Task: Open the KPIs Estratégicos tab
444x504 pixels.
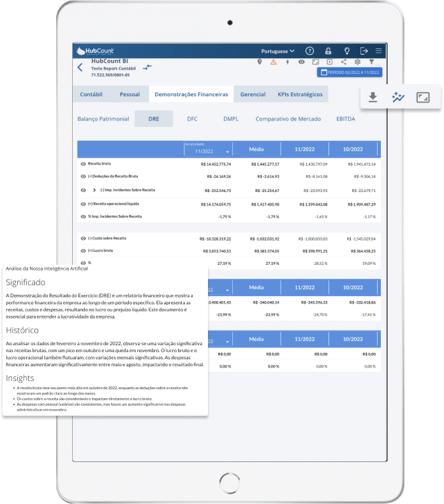Action: point(300,94)
